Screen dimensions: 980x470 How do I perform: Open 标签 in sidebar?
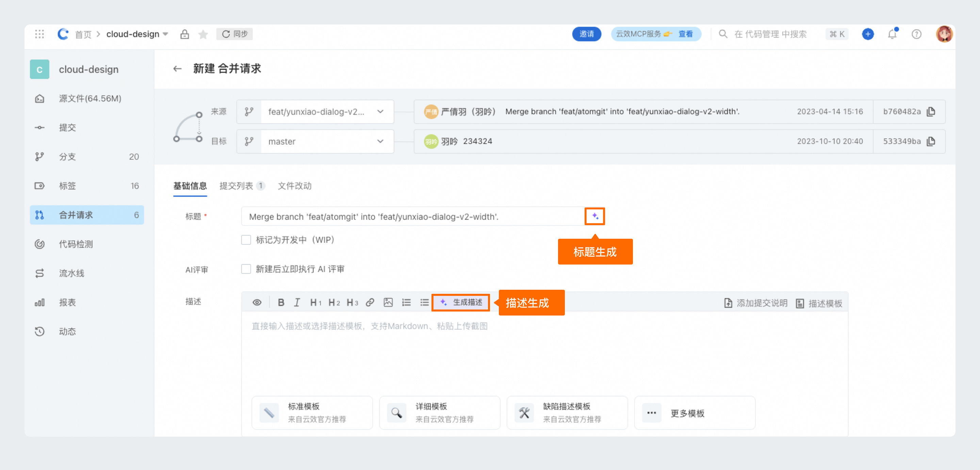click(x=87, y=186)
